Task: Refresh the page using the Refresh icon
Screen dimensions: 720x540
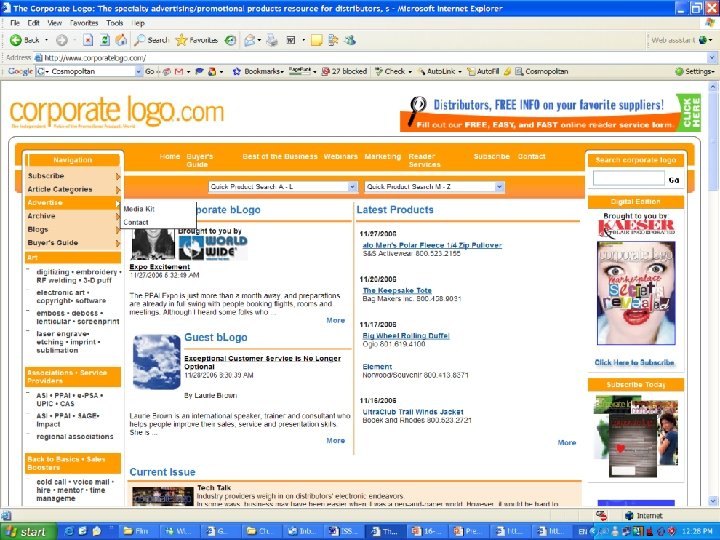Action: [105, 40]
